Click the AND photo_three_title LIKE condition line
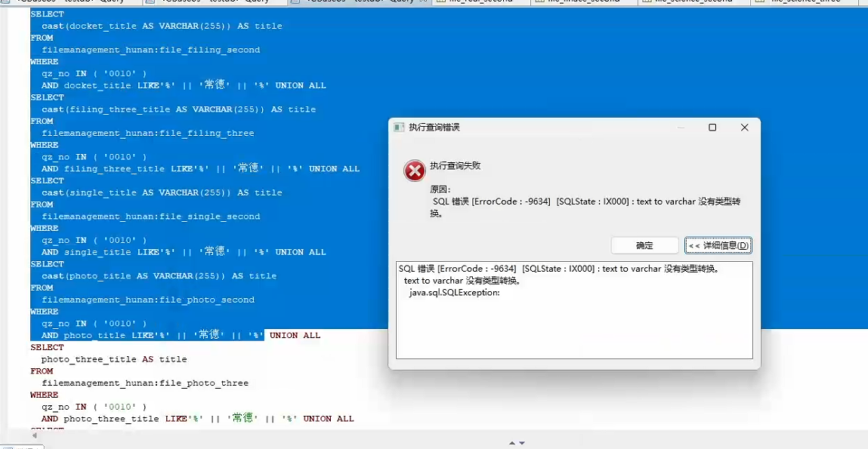Viewport: 868px width, 449px height. [x=198, y=419]
